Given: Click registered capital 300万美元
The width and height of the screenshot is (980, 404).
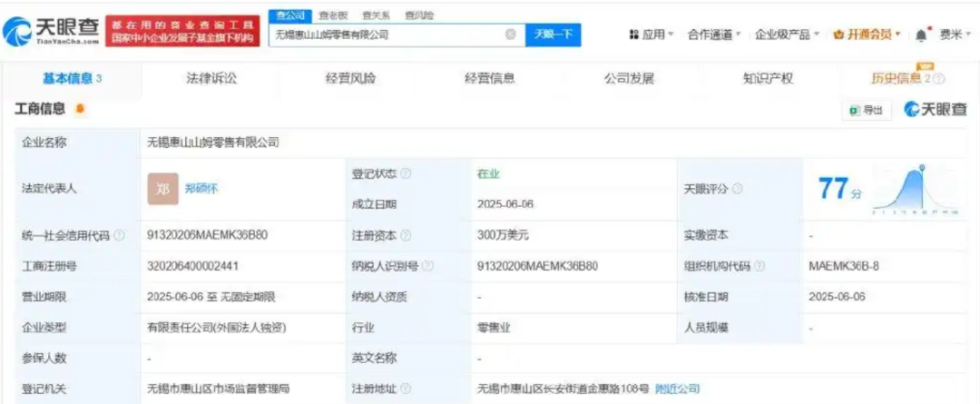Looking at the screenshot, I should (x=503, y=236).
